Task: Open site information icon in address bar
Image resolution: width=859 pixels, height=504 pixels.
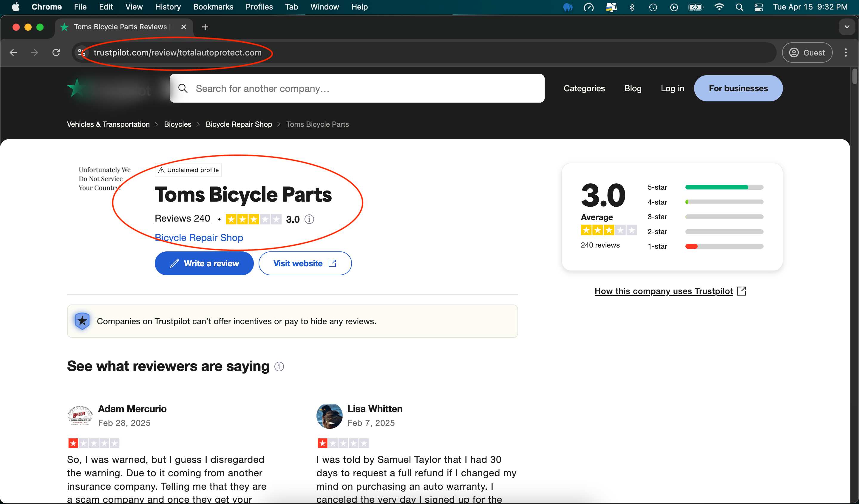Action: point(81,52)
